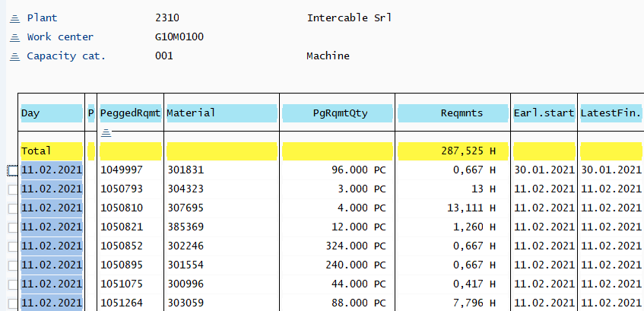Image resolution: width=644 pixels, height=311 pixels.
Task: Open pegged requirement 1050793
Action: pos(120,189)
